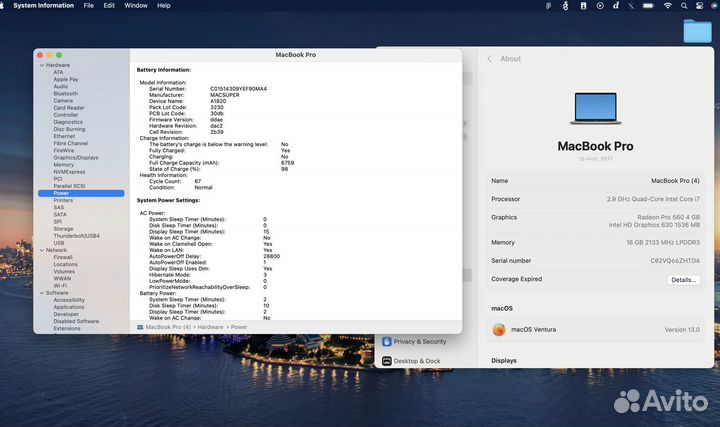This screenshot has width=720, height=427.
Task: Launch Siri from the menu bar
Action: click(716, 6)
